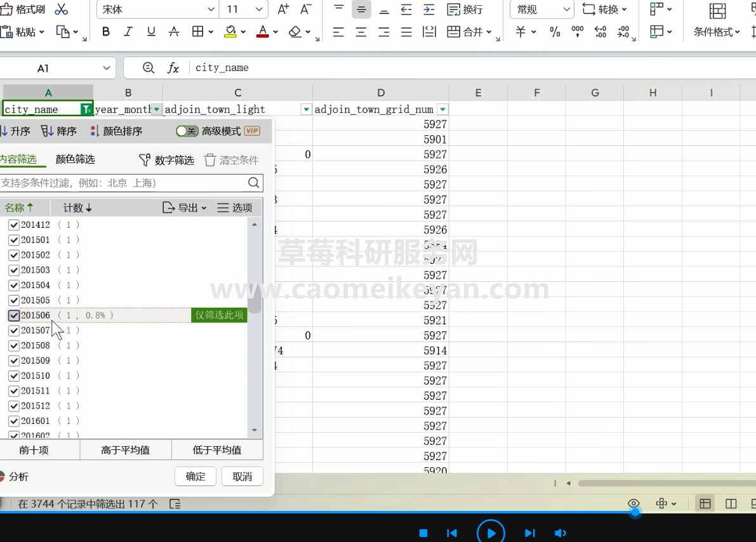756x542 pixels.
Task: Click the Wrap text (换行) button
Action: click(x=465, y=9)
